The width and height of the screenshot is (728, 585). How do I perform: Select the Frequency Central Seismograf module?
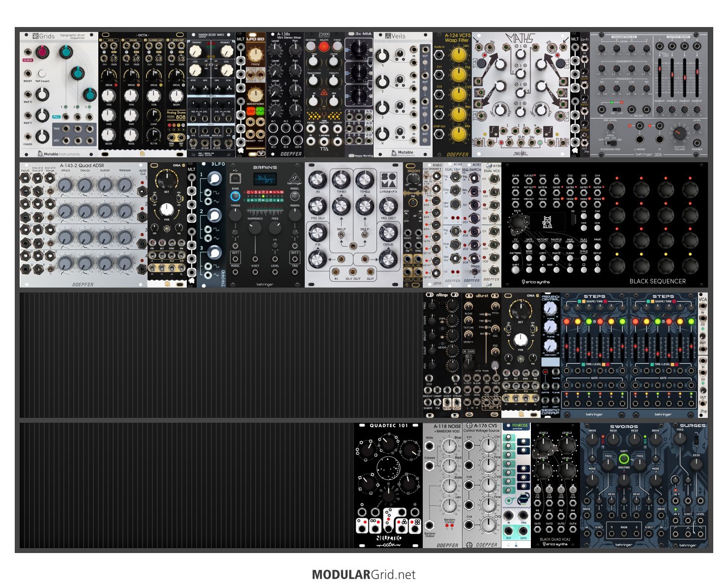551,355
